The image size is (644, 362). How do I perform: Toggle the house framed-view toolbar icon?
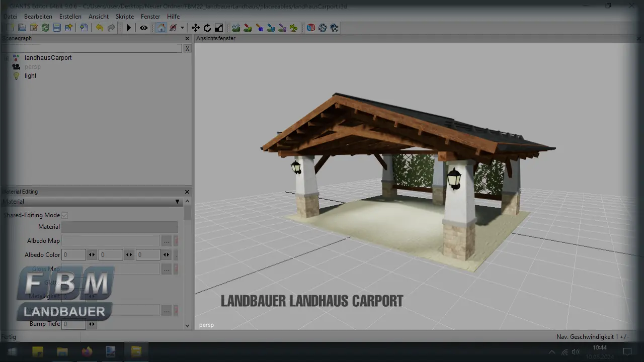(161, 28)
